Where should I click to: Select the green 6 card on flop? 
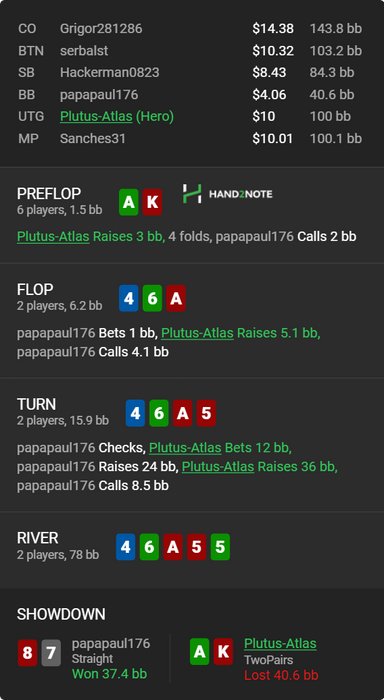(152, 298)
